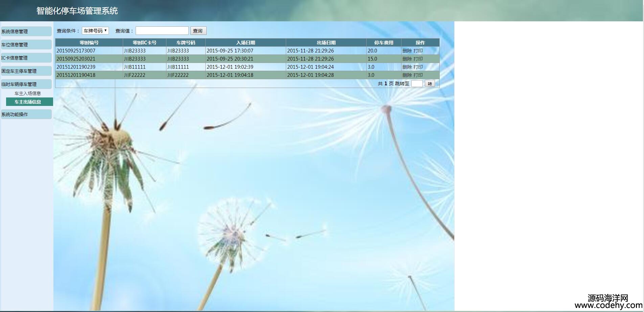
Task: Expand 系统功能操作 in the sidebar
Action: pos(26,114)
